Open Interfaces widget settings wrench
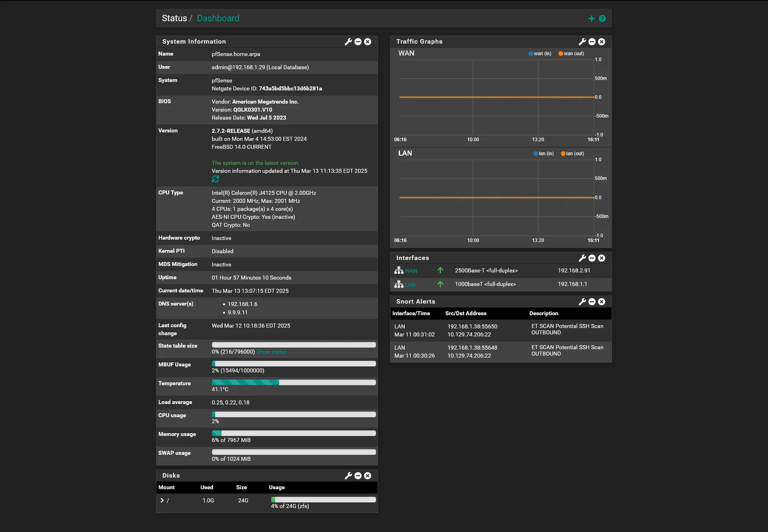This screenshot has height=532, width=768. [x=582, y=258]
